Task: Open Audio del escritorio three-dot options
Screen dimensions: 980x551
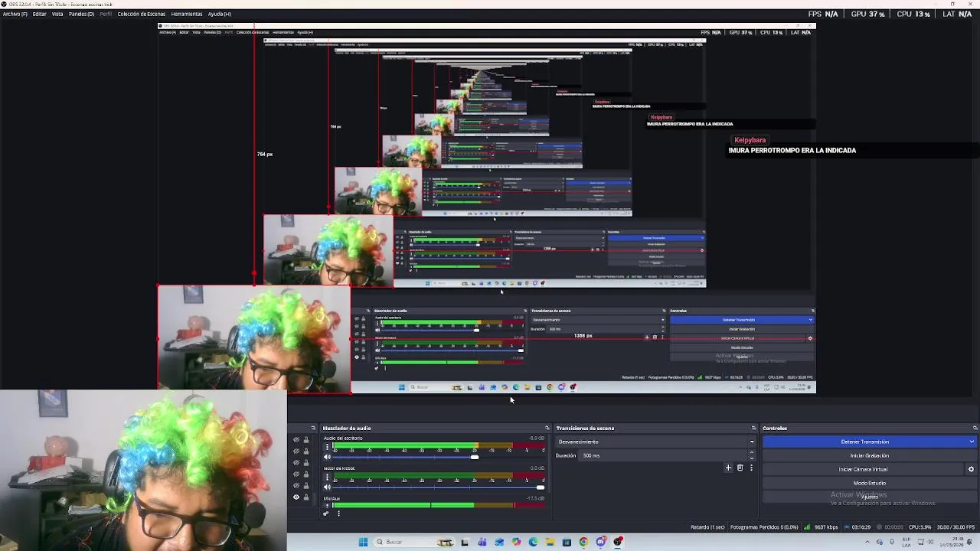Action: [x=328, y=447]
